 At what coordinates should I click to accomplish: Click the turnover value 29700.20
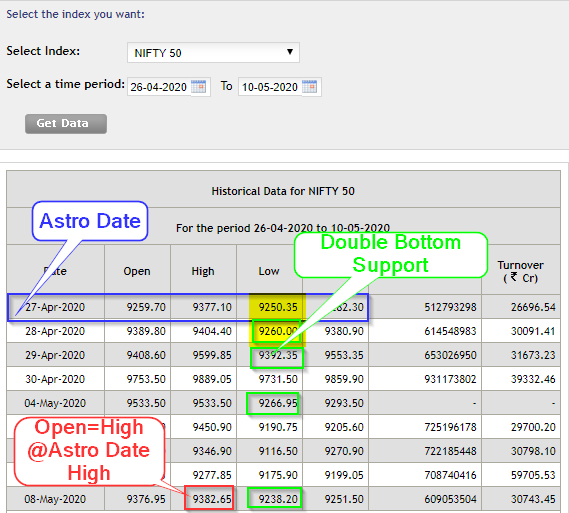(533, 427)
